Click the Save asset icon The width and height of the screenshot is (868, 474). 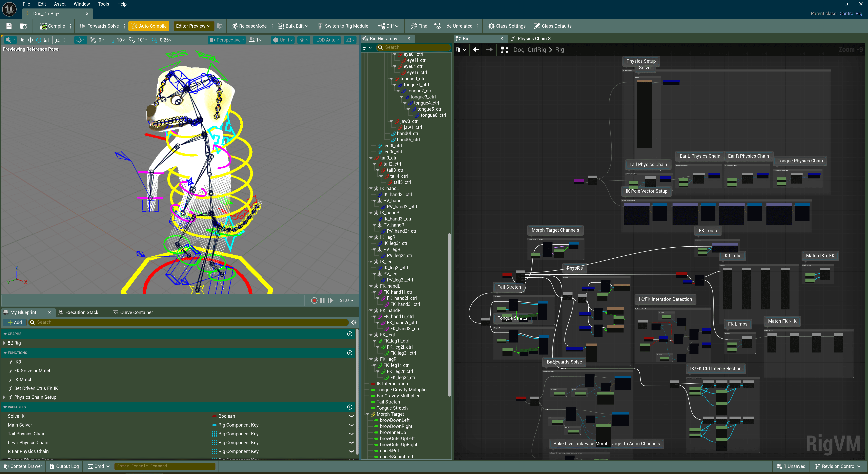[x=9, y=26]
